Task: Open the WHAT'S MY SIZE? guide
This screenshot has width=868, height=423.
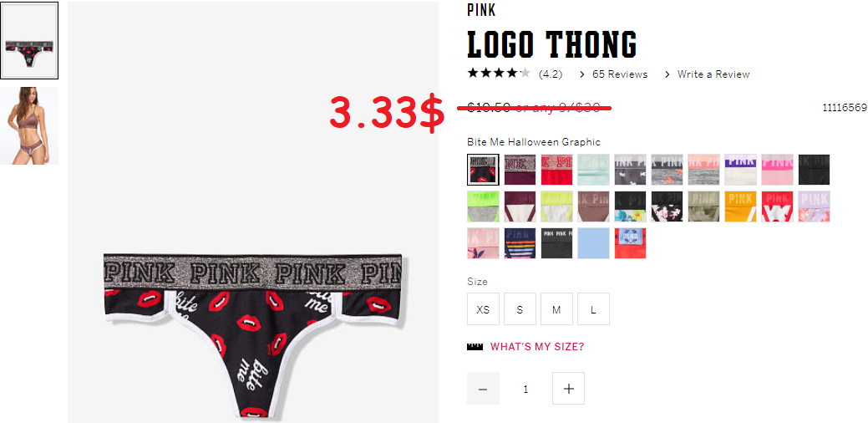Action: click(x=537, y=347)
